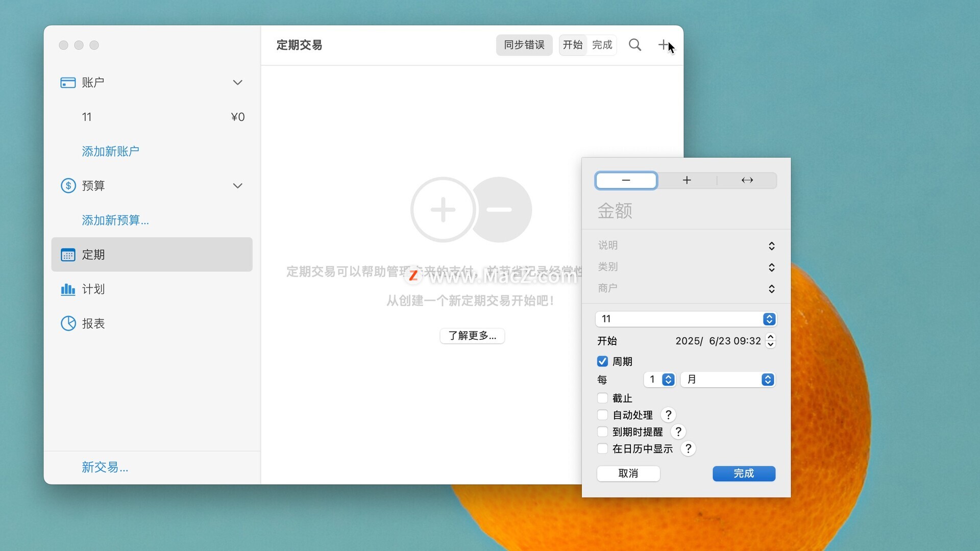Enable the 到期时提醒 checkbox
The height and width of the screenshot is (551, 980).
602,432
